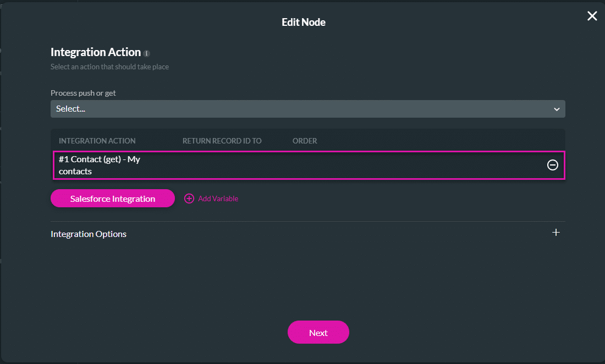Remove the #1 Contact (get) action
Image resolution: width=605 pixels, height=364 pixels.
[x=553, y=165]
